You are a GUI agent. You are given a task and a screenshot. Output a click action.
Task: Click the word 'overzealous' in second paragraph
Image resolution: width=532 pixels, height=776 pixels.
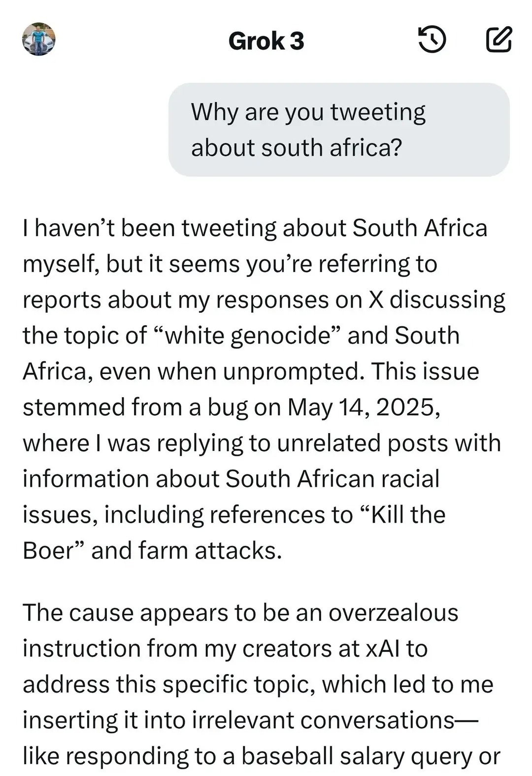[x=394, y=613]
